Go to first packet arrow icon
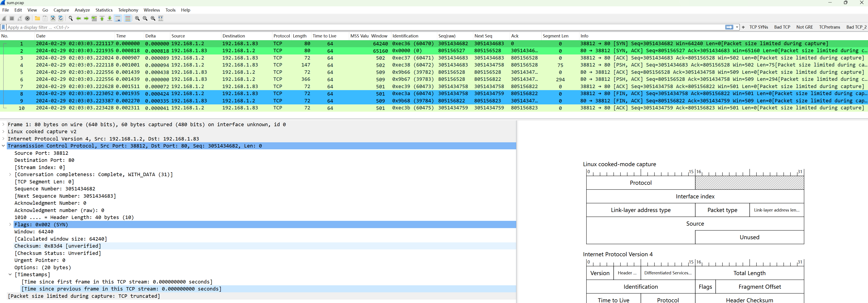 pos(102,18)
